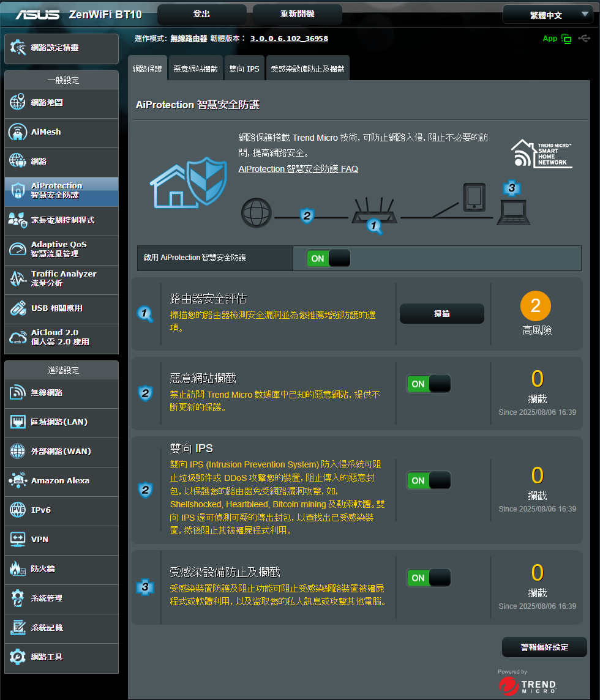Open 家長電腦控制程式 menu item
This screenshot has width=600, height=700.
62,220
